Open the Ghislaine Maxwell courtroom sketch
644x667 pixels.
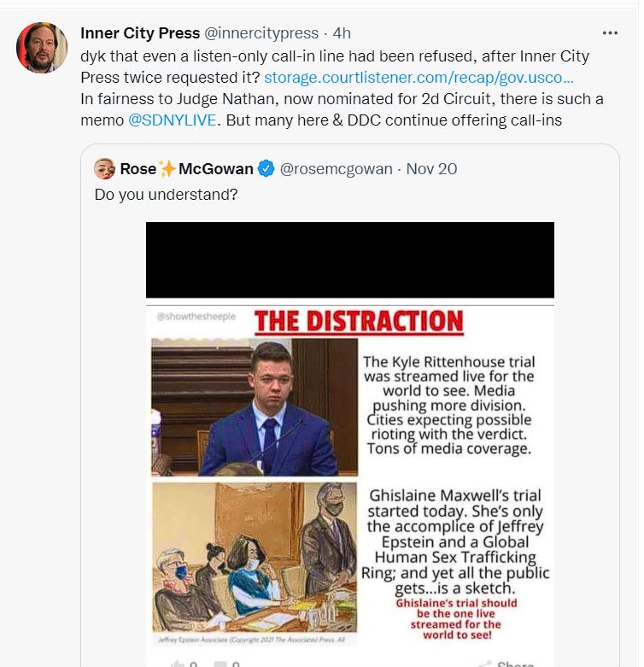tap(255, 558)
